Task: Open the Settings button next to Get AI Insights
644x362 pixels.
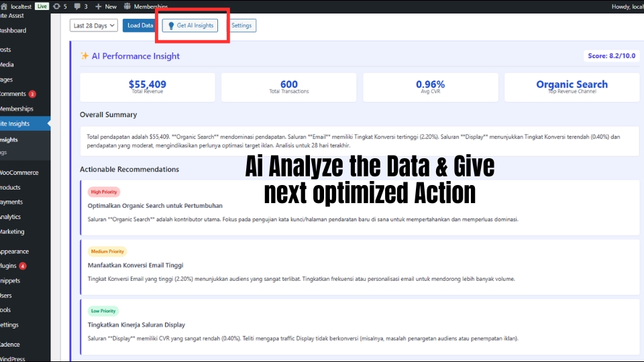Action: (241, 25)
